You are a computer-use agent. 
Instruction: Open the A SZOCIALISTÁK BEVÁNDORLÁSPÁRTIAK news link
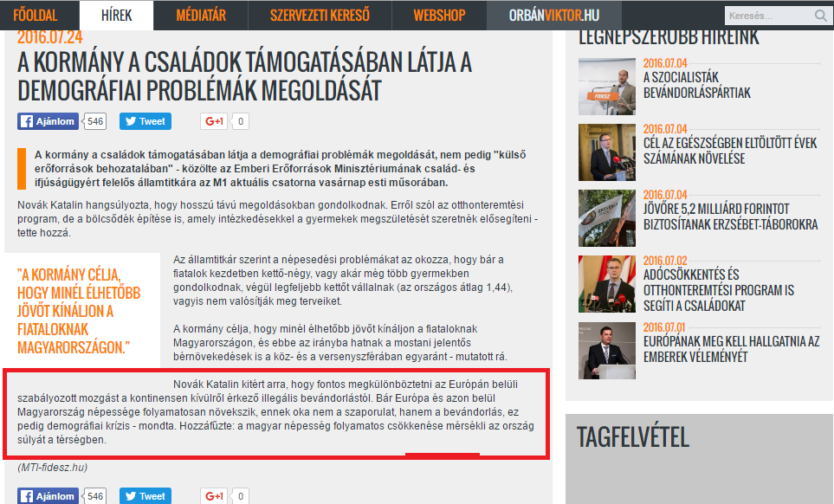pyautogui.click(x=697, y=85)
